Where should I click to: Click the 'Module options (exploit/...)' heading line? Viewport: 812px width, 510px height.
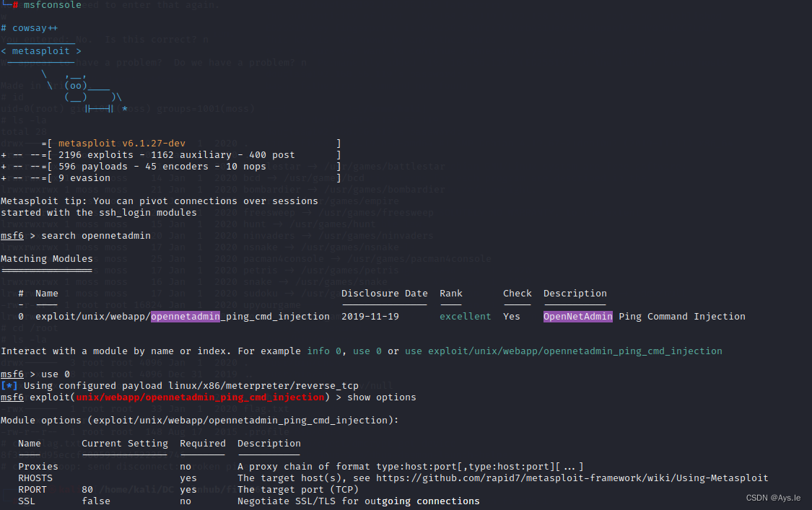point(199,421)
